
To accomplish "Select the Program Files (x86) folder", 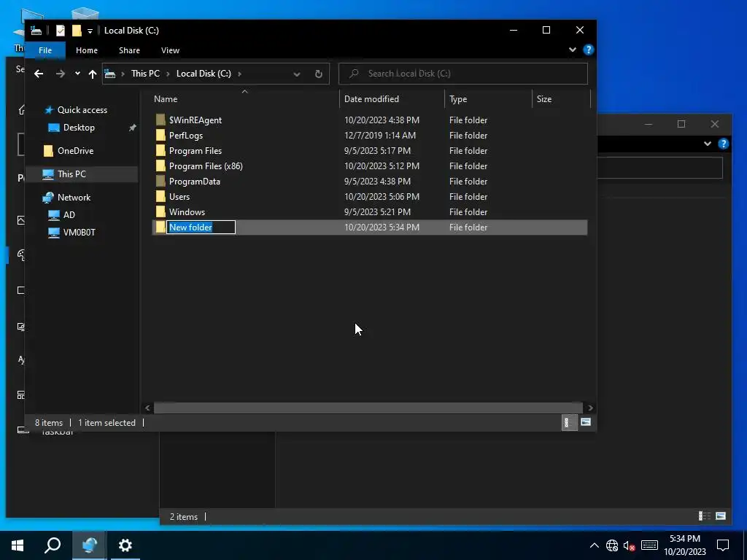I will tap(206, 166).
